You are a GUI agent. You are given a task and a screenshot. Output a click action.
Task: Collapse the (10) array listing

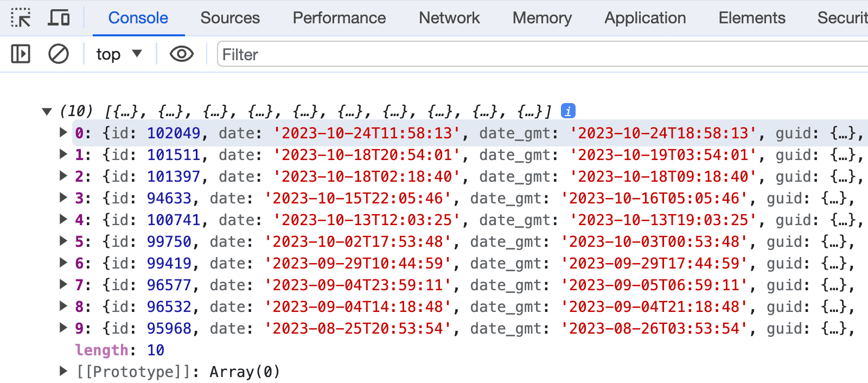[47, 112]
